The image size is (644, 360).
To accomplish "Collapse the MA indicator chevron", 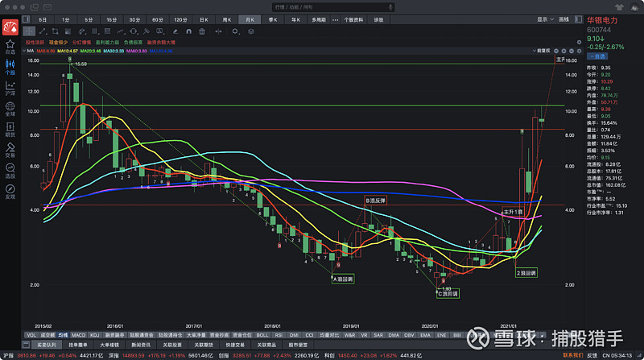I will click(24, 51).
